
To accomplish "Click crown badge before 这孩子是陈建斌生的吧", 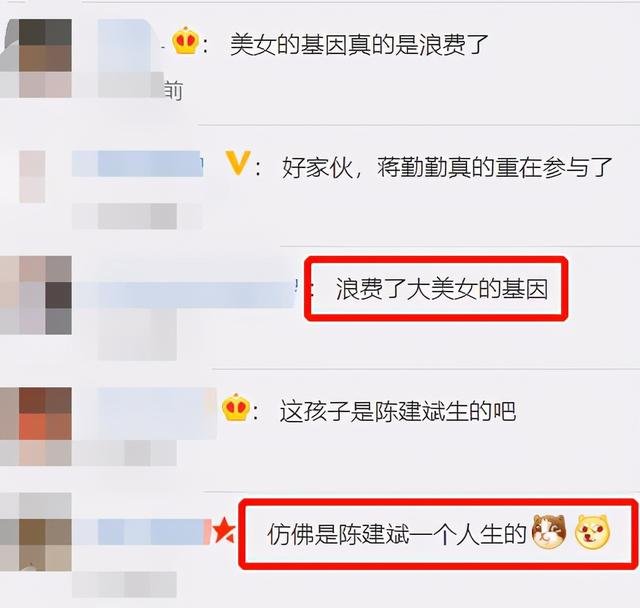I will pos(236,407).
